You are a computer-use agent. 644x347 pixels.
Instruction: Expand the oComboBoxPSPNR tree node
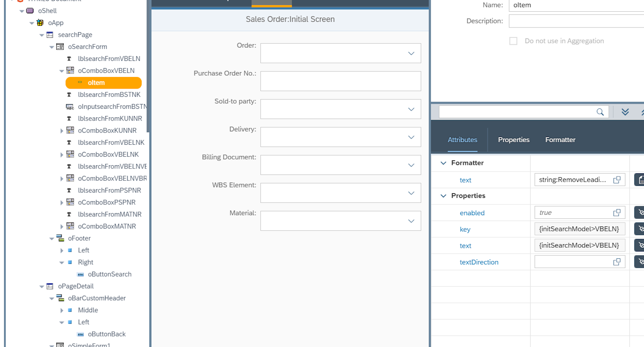click(62, 203)
